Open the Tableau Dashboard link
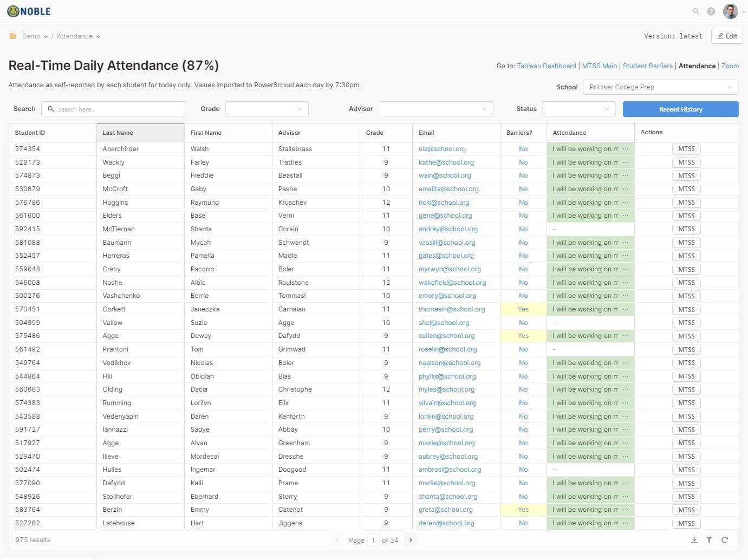This screenshot has width=748, height=560. [546, 66]
